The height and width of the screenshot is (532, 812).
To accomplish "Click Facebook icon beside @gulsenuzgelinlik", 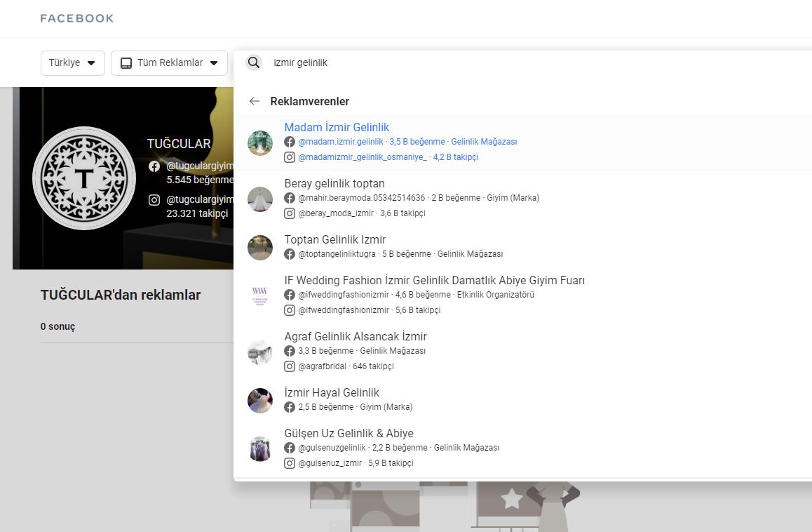I will click(x=290, y=448).
